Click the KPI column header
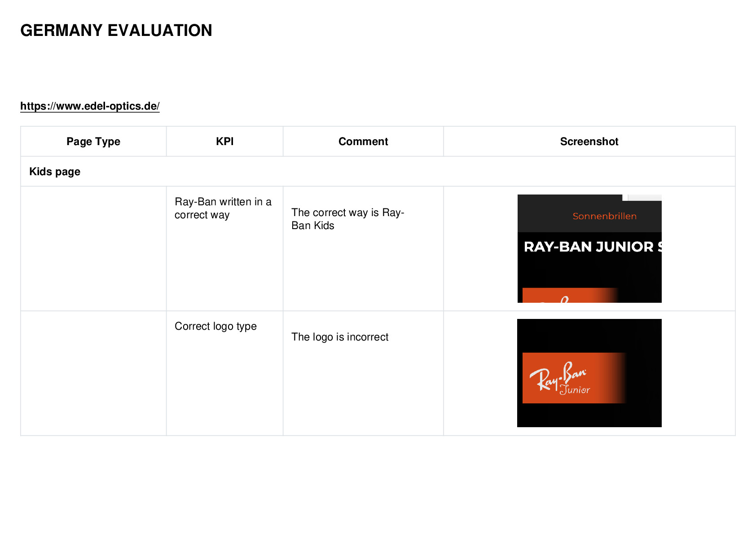 [225, 141]
